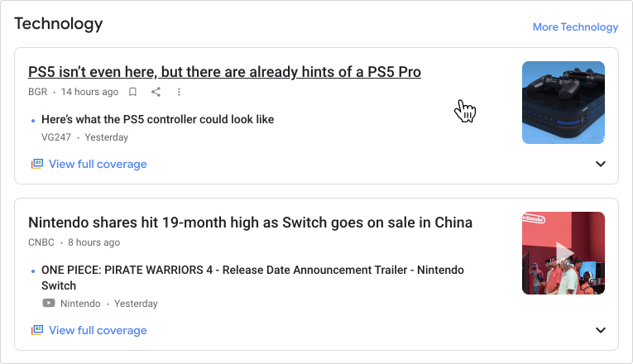This screenshot has height=364, width=633.
Task: Play the video on the Nintendo thumbnail
Action: pyautogui.click(x=563, y=253)
